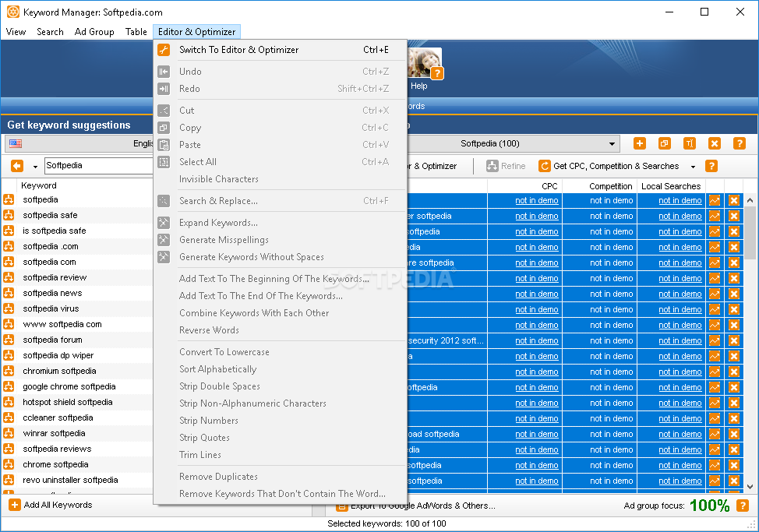Click the keyword search field containing Softpedia
The height and width of the screenshot is (532, 759).
pyautogui.click(x=99, y=165)
